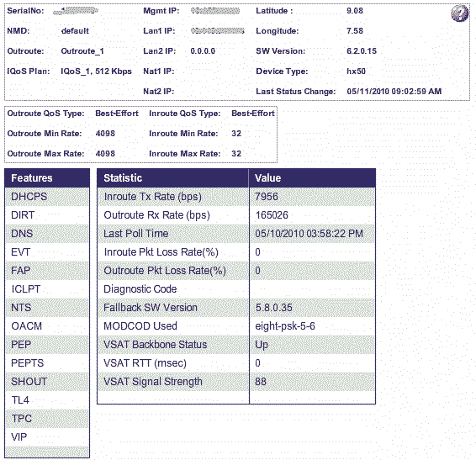Image resolution: width=476 pixels, height=460 pixels.
Task: Click the value eight-psk-5-6
Action: (285, 326)
